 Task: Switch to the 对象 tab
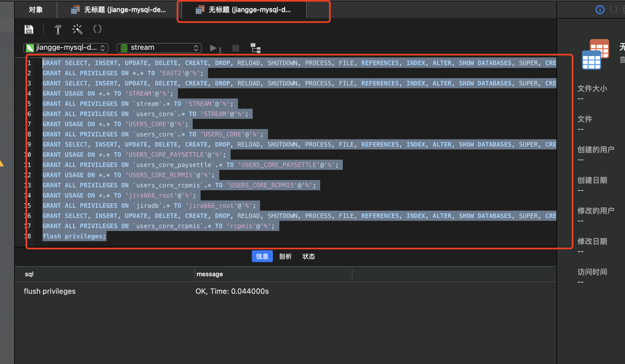point(36,10)
